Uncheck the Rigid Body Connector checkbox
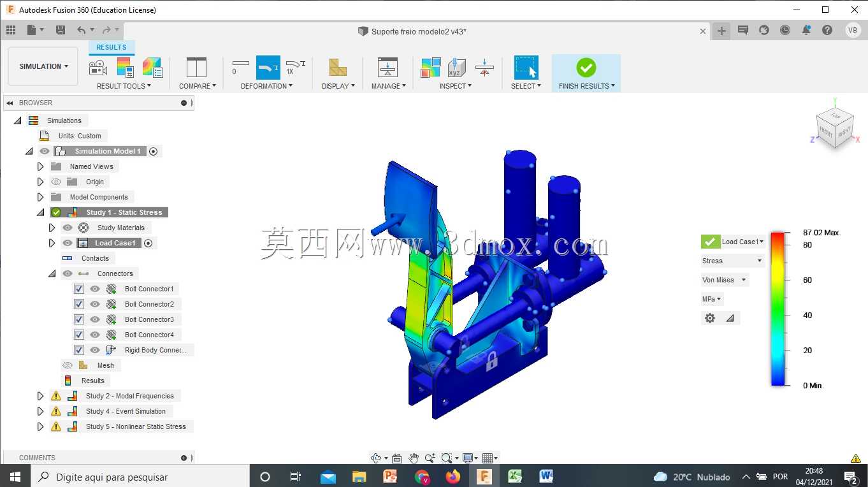The height and width of the screenshot is (487, 868). pyautogui.click(x=79, y=350)
